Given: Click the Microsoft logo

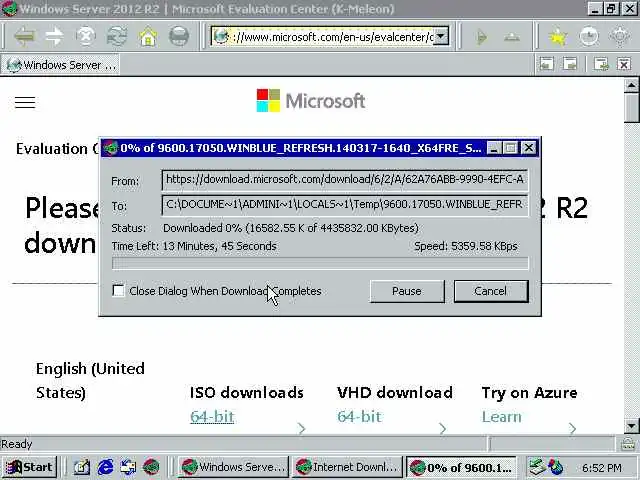Looking at the screenshot, I should (311, 100).
